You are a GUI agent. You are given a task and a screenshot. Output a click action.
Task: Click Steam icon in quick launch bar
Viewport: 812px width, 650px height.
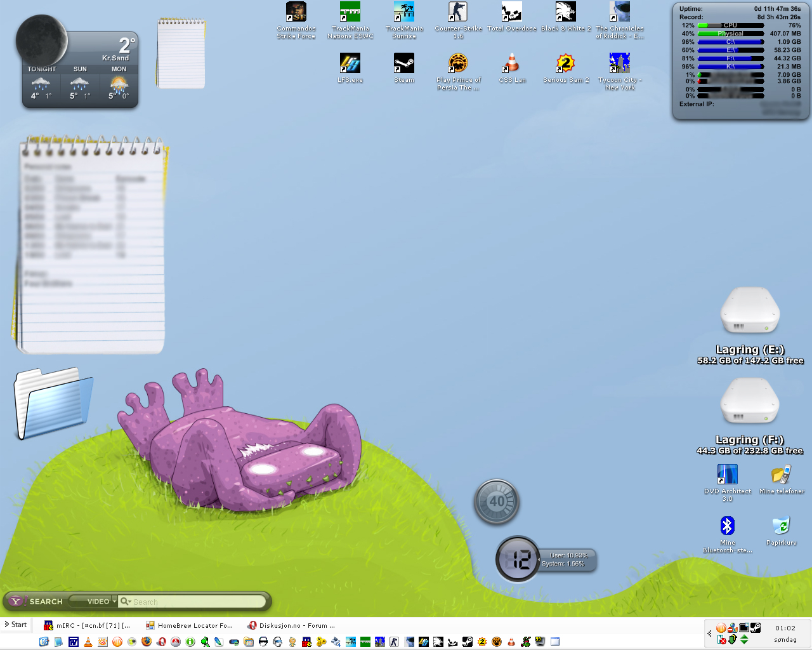point(467,642)
